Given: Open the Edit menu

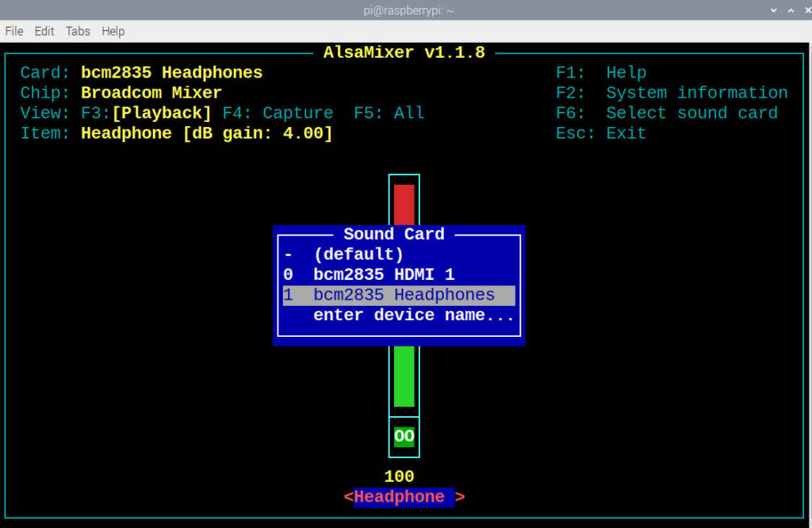Looking at the screenshot, I should point(44,32).
